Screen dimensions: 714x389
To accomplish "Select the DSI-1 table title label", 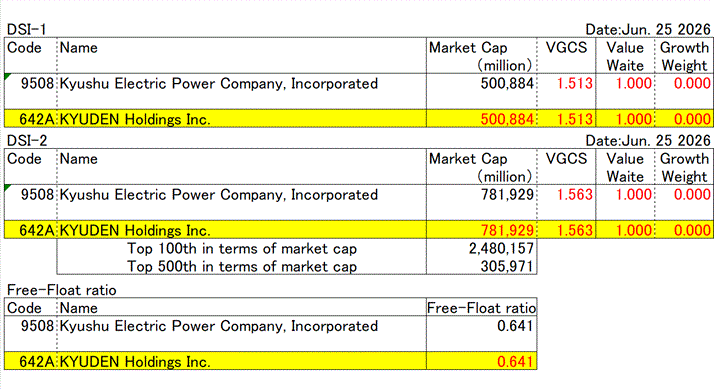I will [26, 30].
